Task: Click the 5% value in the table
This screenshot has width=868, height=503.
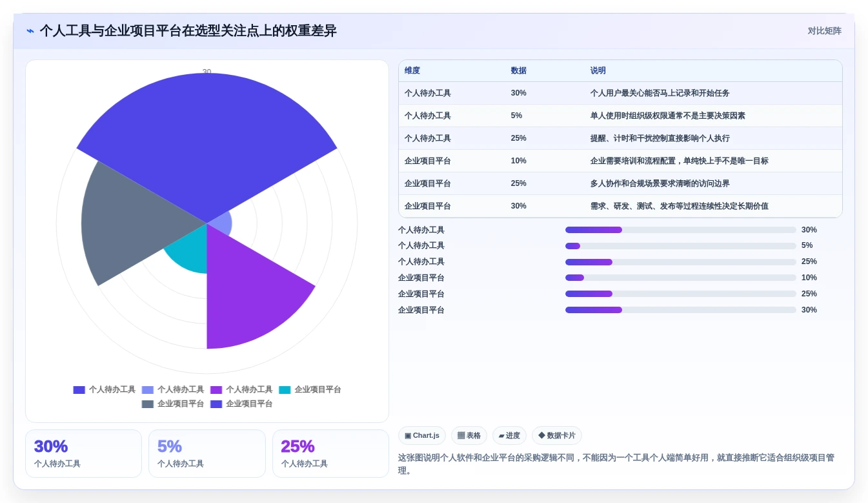Action: (x=516, y=116)
